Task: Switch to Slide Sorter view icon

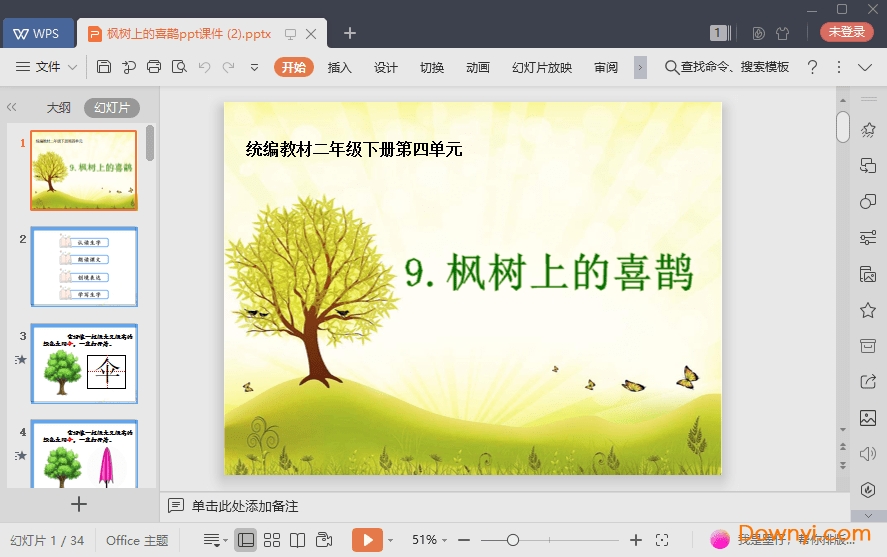Action: (x=272, y=540)
